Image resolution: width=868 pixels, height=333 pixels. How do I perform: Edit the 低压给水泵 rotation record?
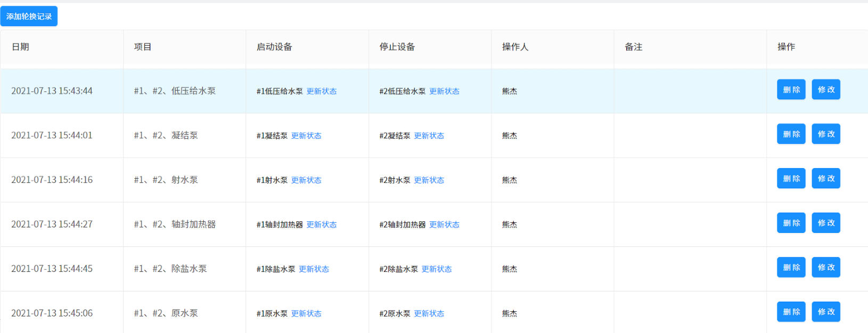tap(825, 90)
